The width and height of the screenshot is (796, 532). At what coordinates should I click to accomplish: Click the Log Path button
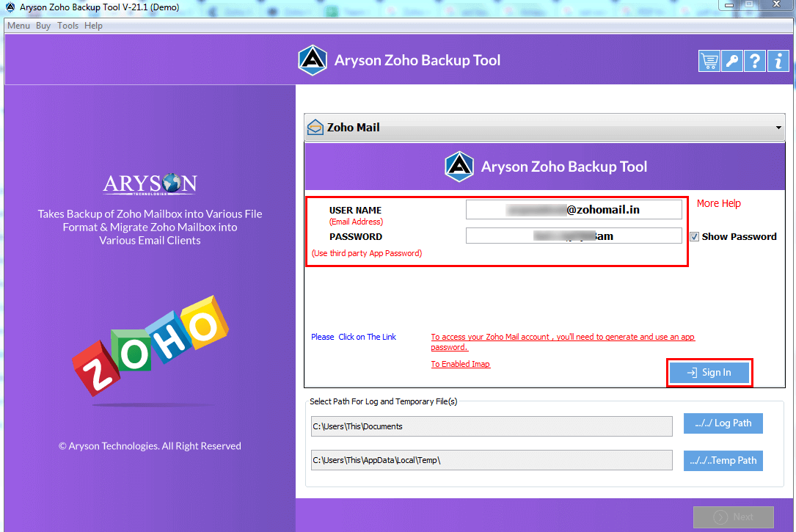(723, 423)
